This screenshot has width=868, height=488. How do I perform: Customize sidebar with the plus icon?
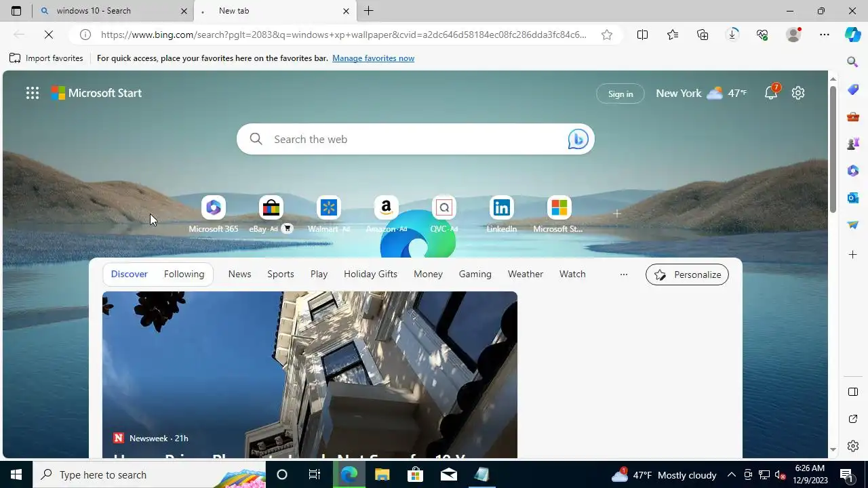(853, 255)
